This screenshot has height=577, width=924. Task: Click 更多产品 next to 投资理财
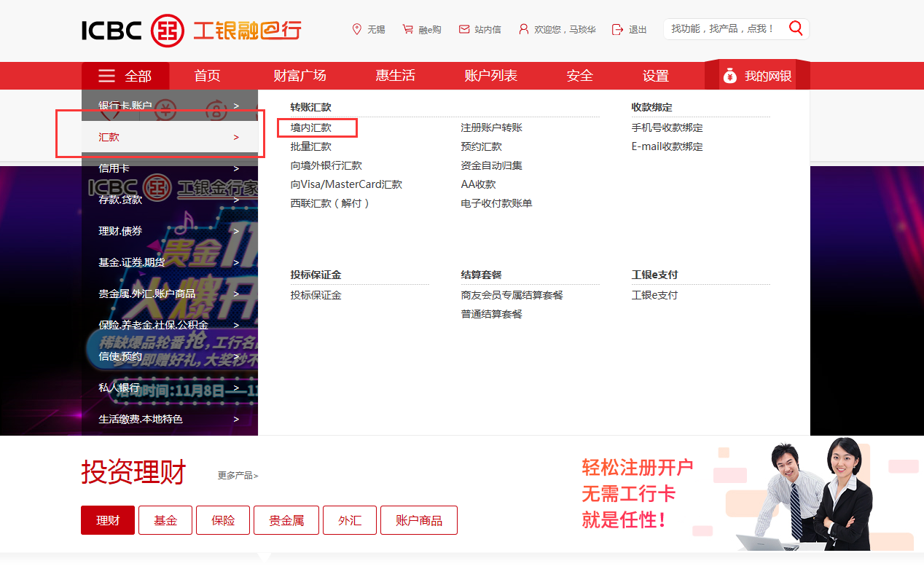[x=238, y=476]
